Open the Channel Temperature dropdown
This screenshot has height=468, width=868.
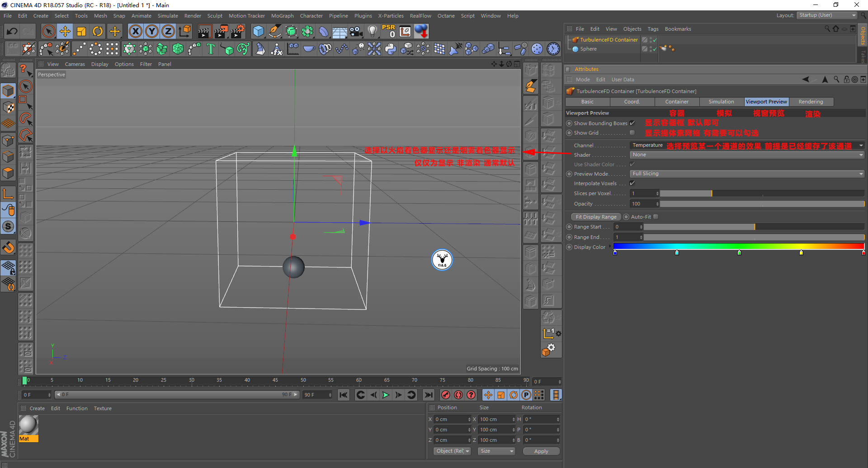747,145
